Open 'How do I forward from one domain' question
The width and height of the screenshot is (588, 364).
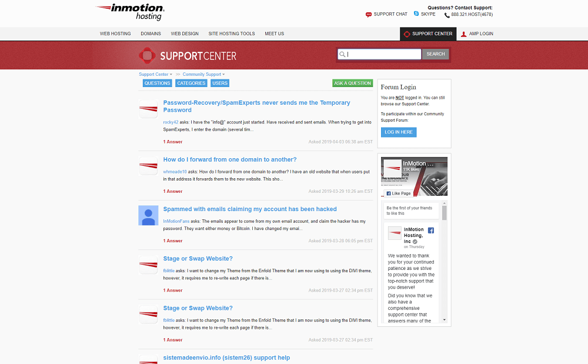click(230, 159)
